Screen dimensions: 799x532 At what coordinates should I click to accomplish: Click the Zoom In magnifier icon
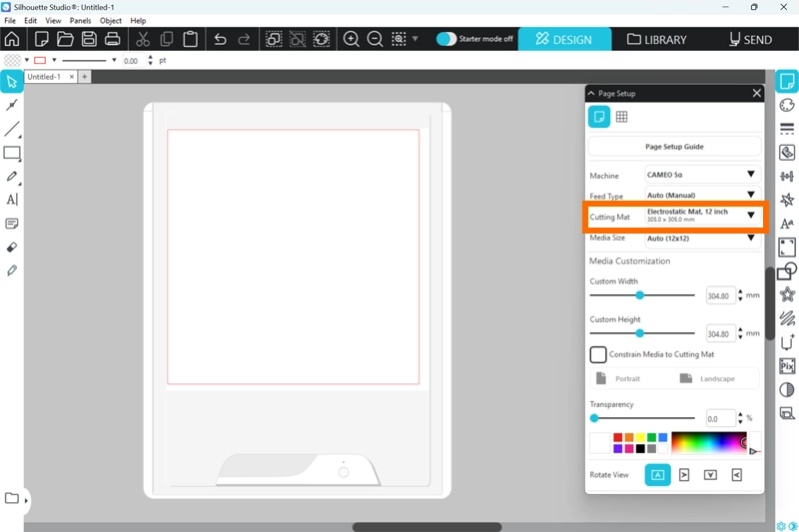click(352, 40)
